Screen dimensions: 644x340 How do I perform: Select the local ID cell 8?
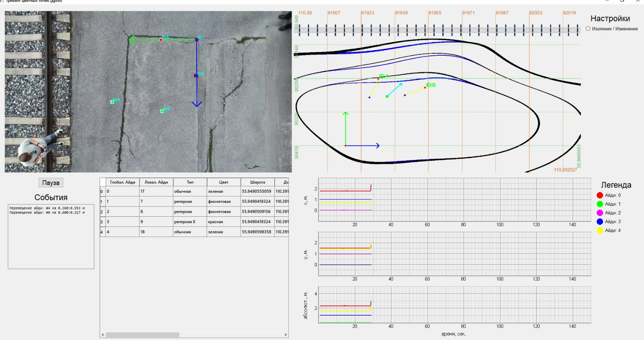pyautogui.click(x=156, y=211)
